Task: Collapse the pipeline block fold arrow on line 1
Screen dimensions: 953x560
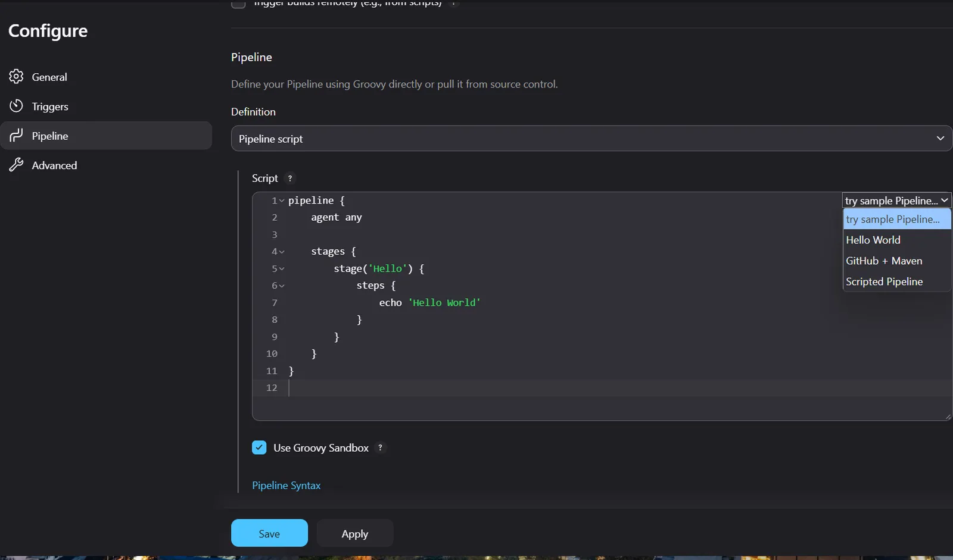Action: coord(282,201)
